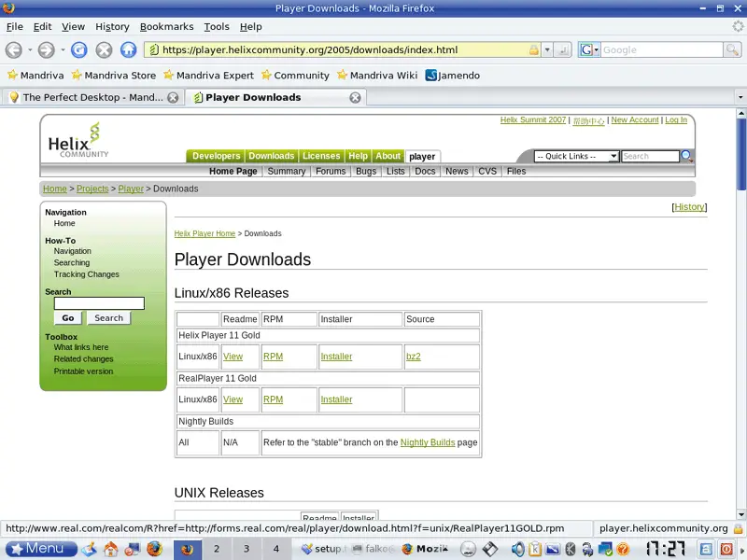Click the Forward navigation arrow
This screenshot has width=747, height=560.
click(46, 50)
